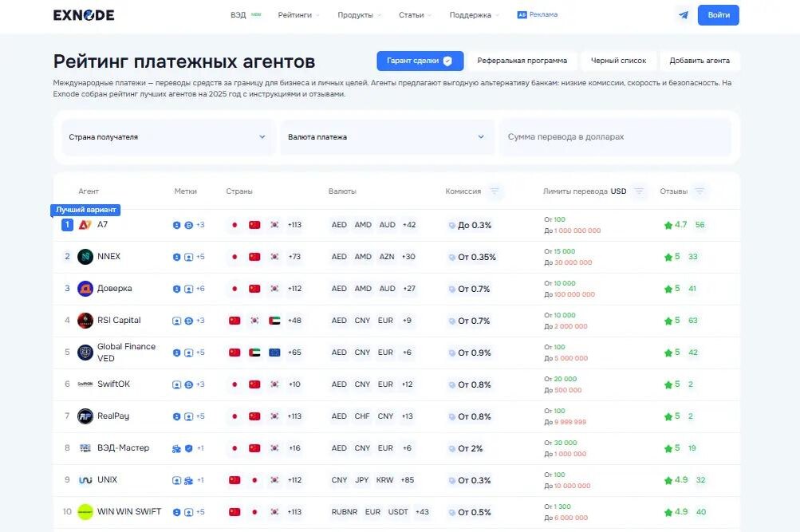Click the Лучший вариант badge

[x=85, y=210]
